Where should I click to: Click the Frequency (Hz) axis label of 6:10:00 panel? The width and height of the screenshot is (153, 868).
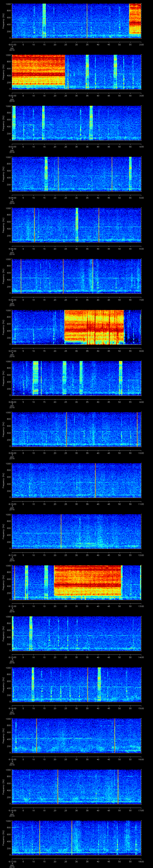(3, 480)
